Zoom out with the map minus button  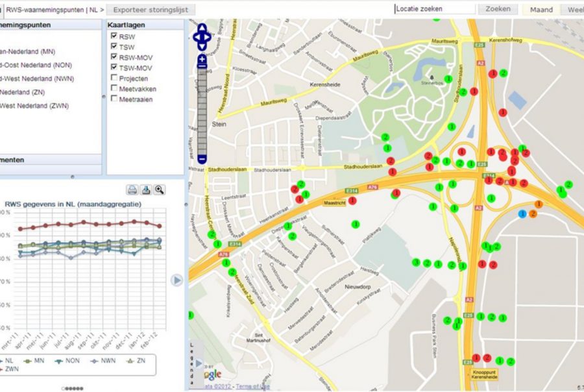[202, 159]
